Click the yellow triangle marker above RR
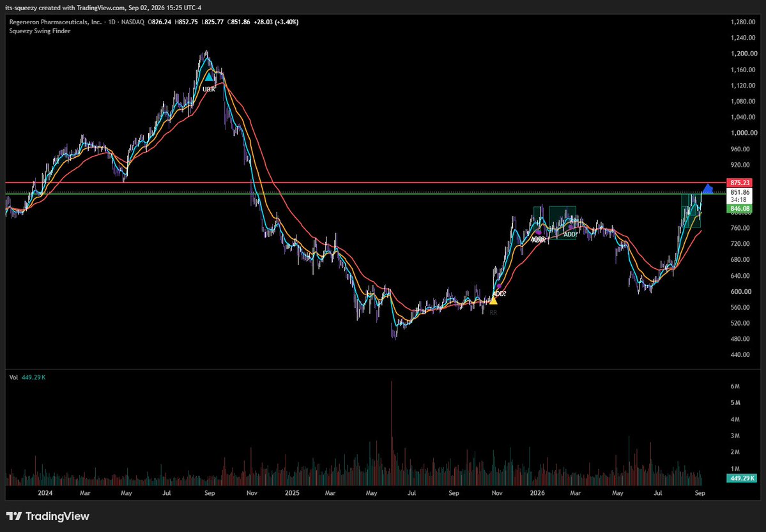Image resolution: width=766 pixels, height=532 pixels. tap(493, 300)
